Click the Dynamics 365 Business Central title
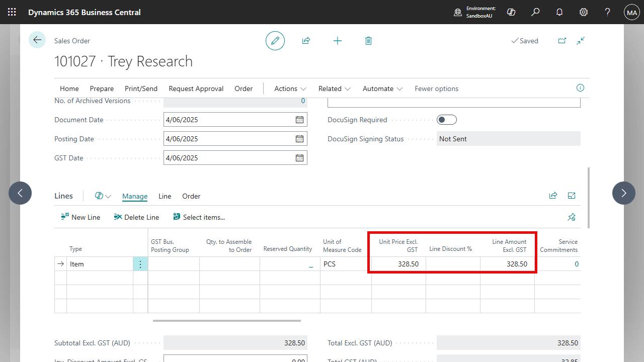 [x=85, y=12]
